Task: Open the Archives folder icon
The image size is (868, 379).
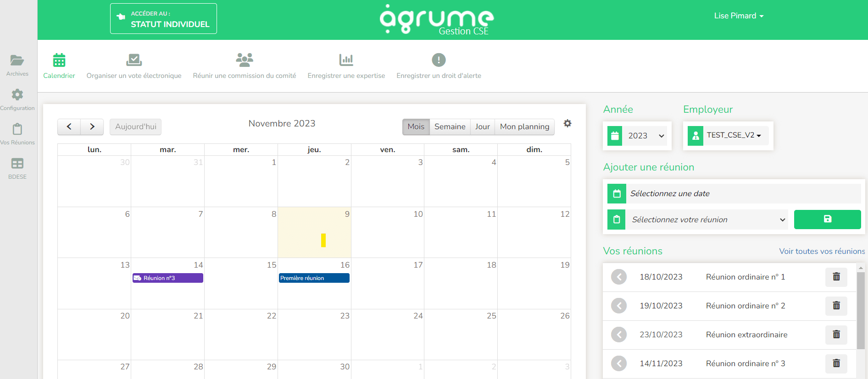Action: [x=17, y=60]
